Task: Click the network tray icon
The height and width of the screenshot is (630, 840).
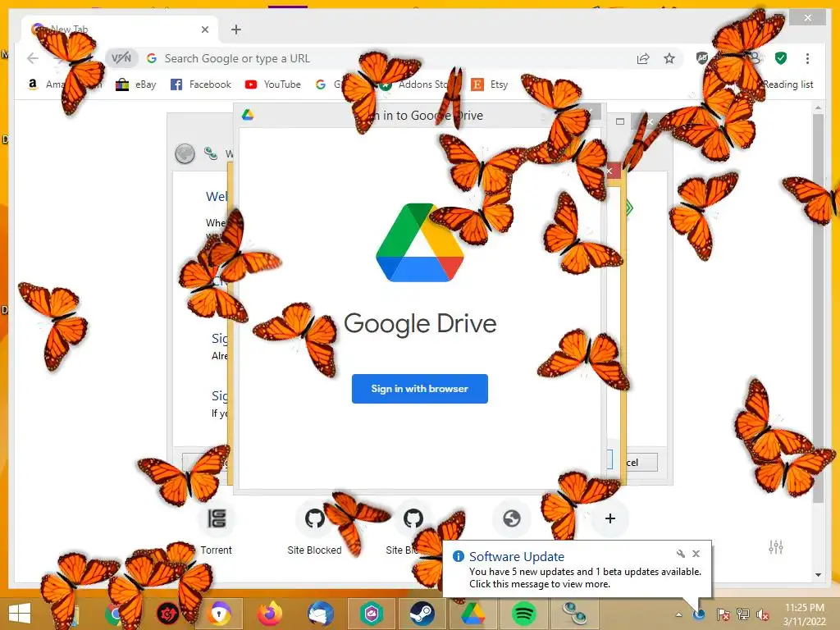Action: click(743, 614)
